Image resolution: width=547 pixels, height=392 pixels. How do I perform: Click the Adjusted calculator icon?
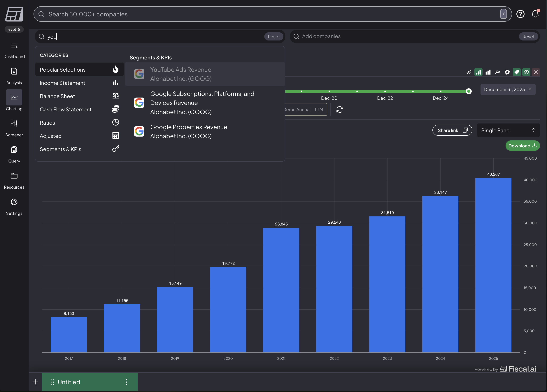(115, 136)
